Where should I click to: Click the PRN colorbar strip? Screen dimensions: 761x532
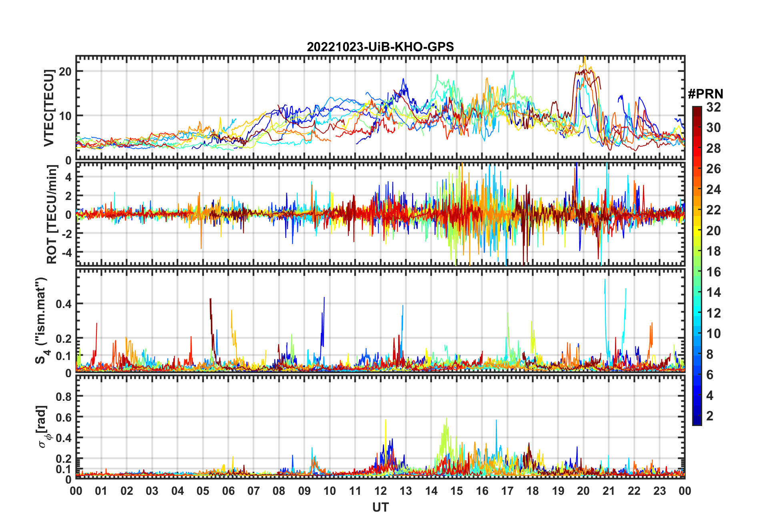697,266
